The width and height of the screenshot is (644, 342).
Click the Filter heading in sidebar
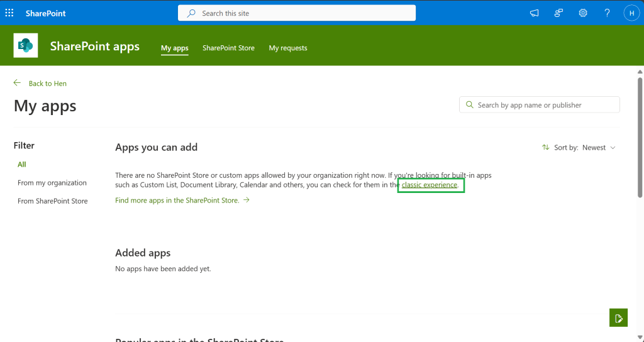(x=24, y=145)
